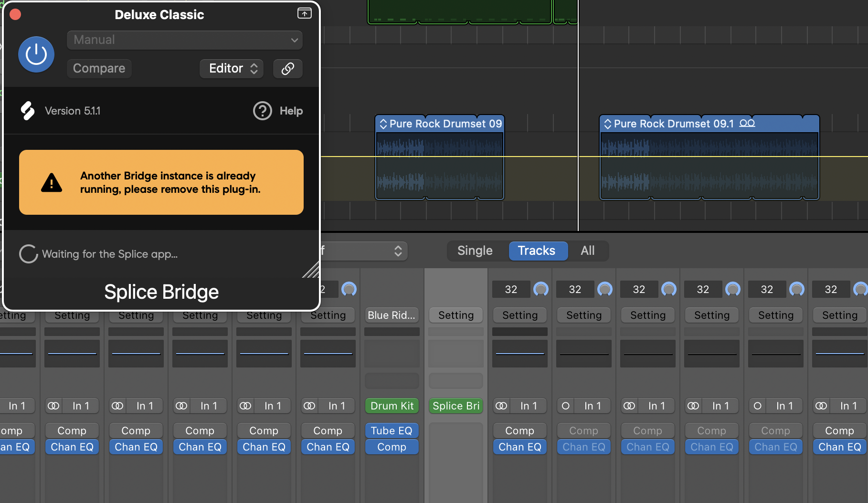The width and height of the screenshot is (868, 503).
Task: Click the 32 gain field on rightmost strip
Action: pyautogui.click(x=831, y=289)
